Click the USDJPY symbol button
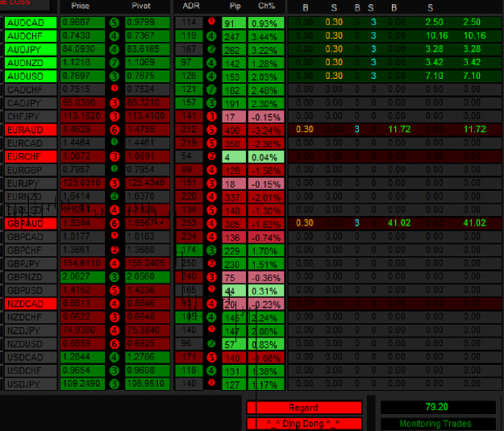The width and height of the screenshot is (504, 431). click(x=31, y=384)
